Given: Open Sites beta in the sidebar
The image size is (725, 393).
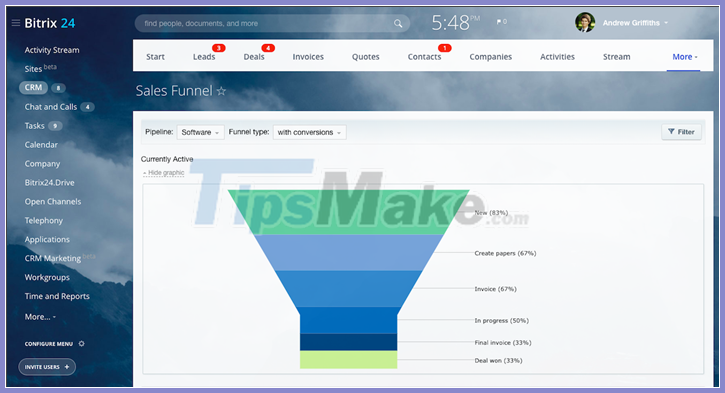Looking at the screenshot, I should (x=40, y=68).
